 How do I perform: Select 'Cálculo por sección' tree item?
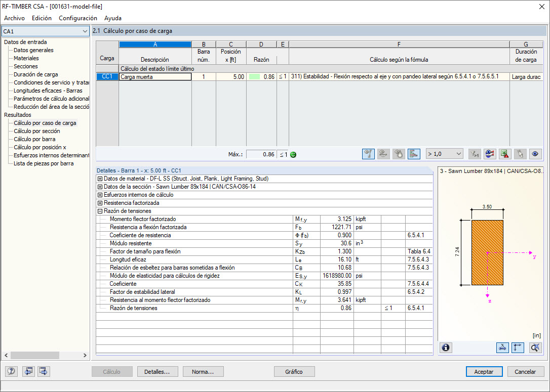tap(37, 131)
